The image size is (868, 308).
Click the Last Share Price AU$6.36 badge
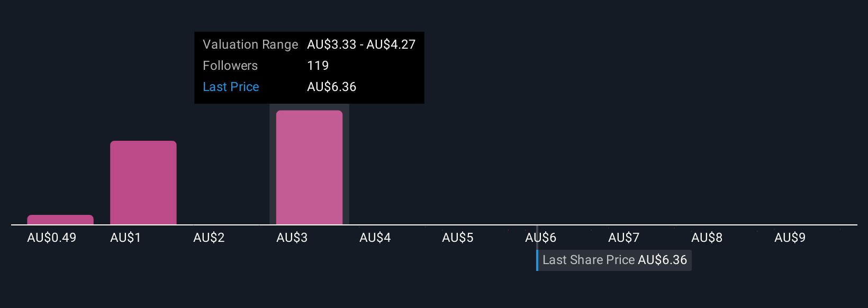coord(614,260)
